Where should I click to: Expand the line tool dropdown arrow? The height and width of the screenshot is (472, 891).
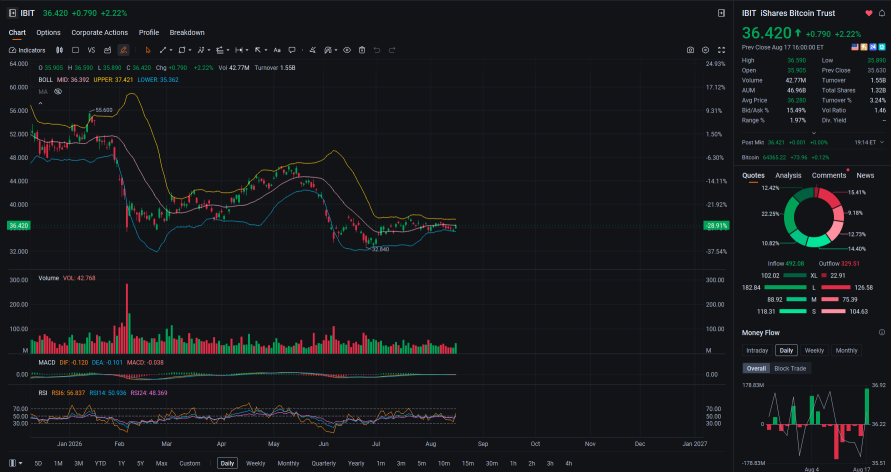(171, 50)
